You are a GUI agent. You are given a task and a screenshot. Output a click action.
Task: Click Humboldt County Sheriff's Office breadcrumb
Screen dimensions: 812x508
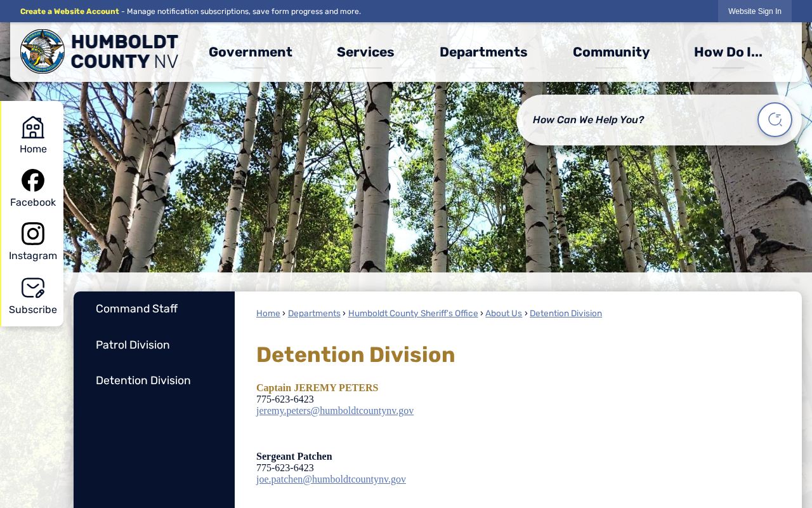(413, 314)
